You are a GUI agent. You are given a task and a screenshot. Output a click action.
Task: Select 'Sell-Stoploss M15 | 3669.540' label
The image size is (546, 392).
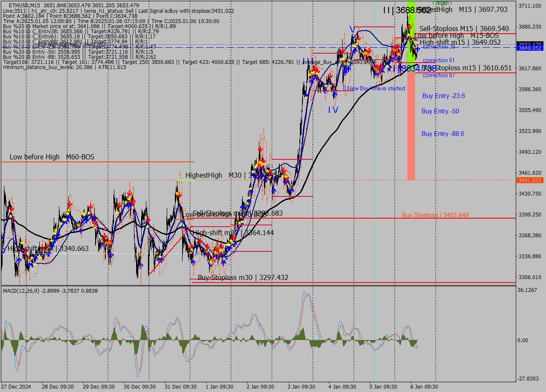pyautogui.click(x=464, y=29)
